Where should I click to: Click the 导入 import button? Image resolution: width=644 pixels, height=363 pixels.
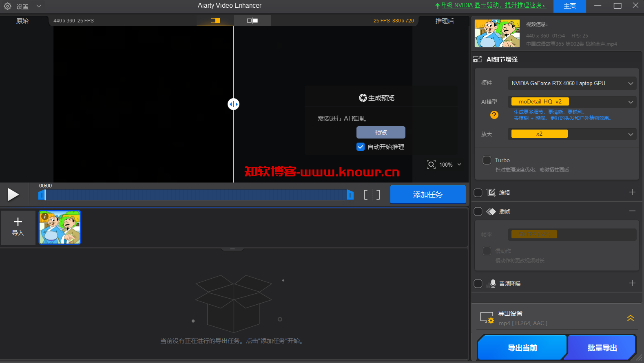pyautogui.click(x=18, y=227)
